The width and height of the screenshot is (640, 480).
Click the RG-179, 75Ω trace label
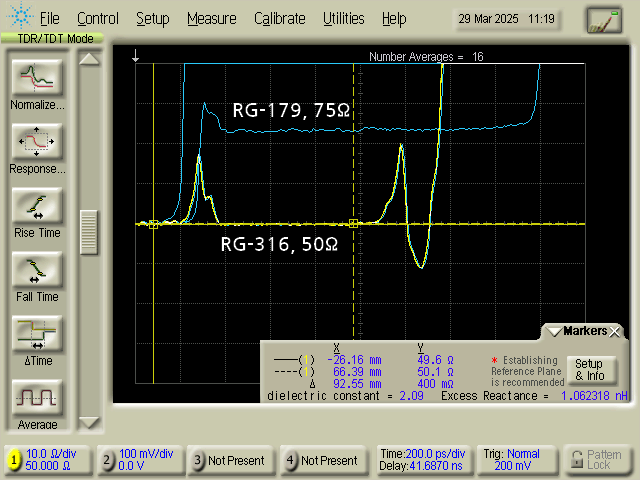click(291, 111)
